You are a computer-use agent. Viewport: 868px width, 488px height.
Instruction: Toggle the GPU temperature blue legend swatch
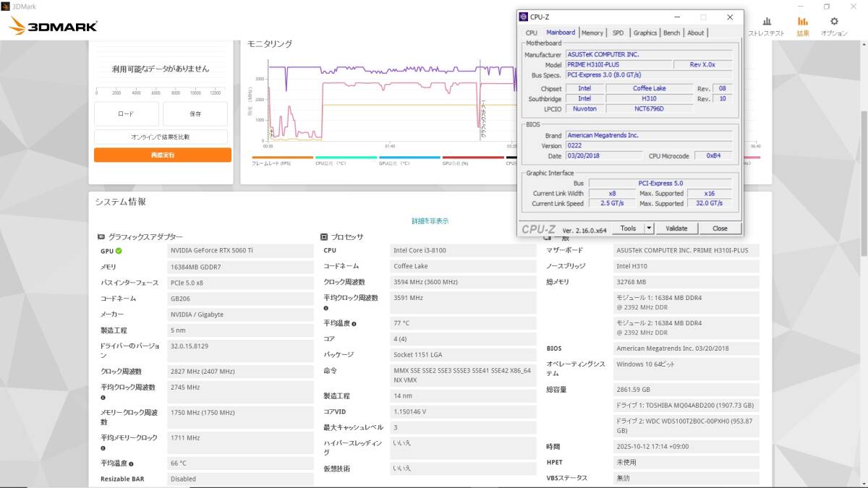[x=409, y=157]
